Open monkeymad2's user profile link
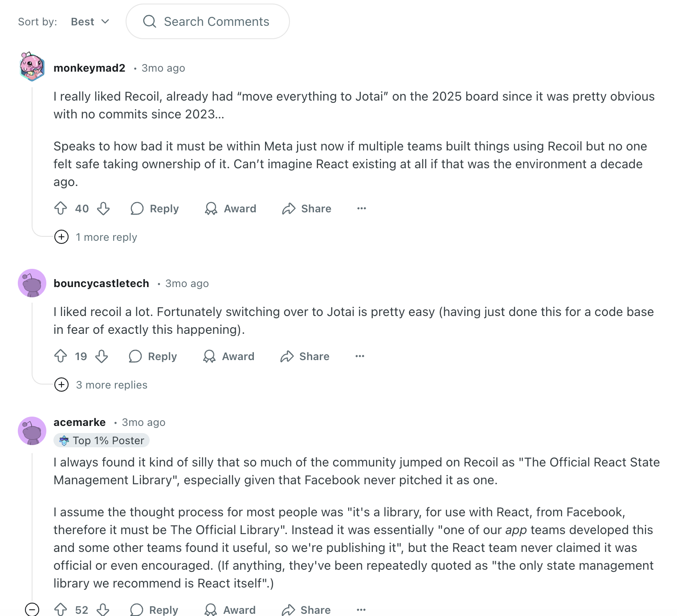This screenshot has width=677, height=616. pos(90,68)
